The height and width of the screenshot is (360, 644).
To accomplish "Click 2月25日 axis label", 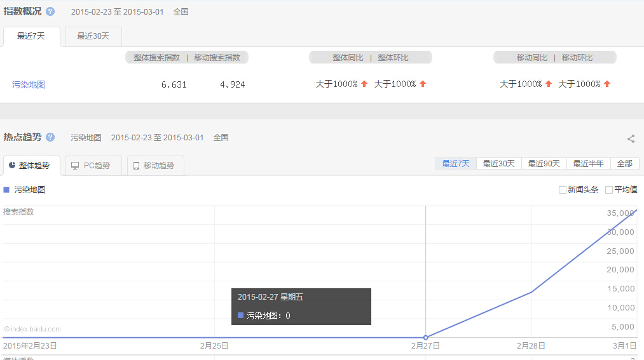I will tap(214, 345).
